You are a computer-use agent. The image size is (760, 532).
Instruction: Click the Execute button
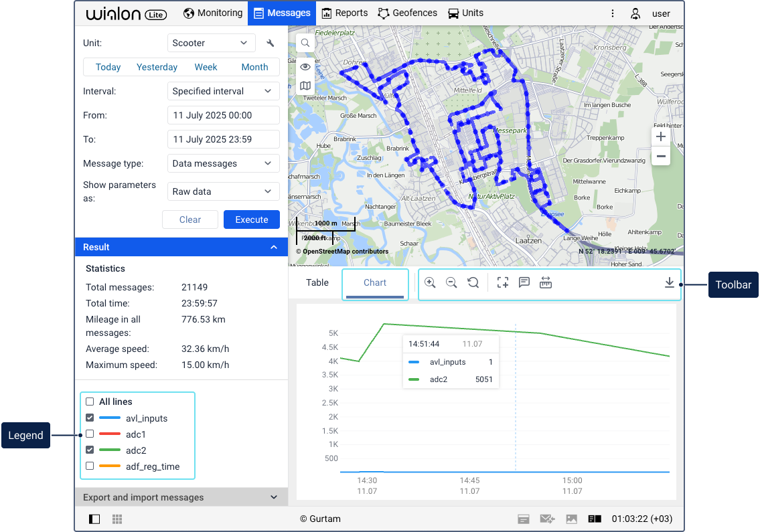[252, 219]
